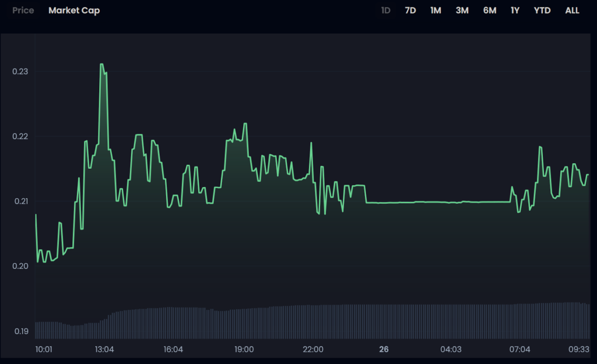Click the bold 26 date label

384,349
